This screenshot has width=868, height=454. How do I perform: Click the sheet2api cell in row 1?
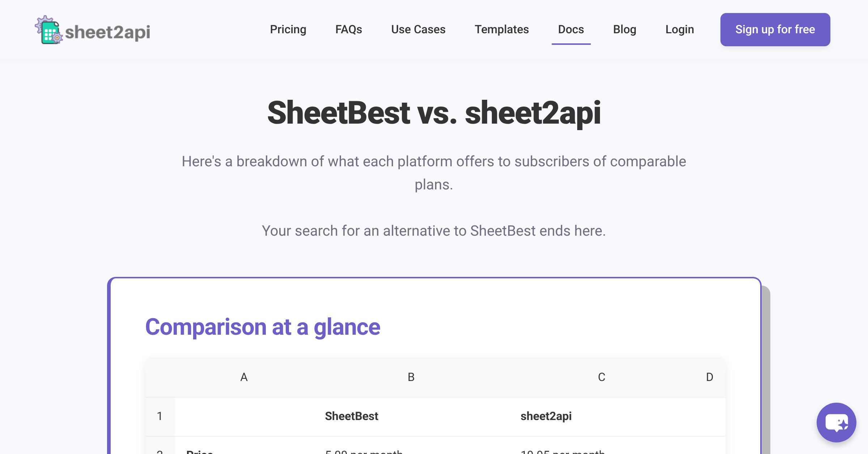coord(546,416)
